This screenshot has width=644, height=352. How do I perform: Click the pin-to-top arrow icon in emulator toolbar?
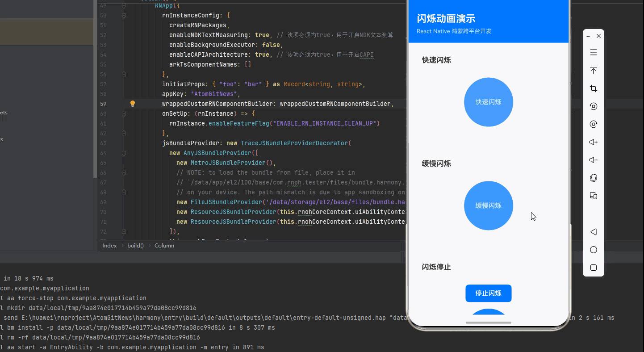594,71
